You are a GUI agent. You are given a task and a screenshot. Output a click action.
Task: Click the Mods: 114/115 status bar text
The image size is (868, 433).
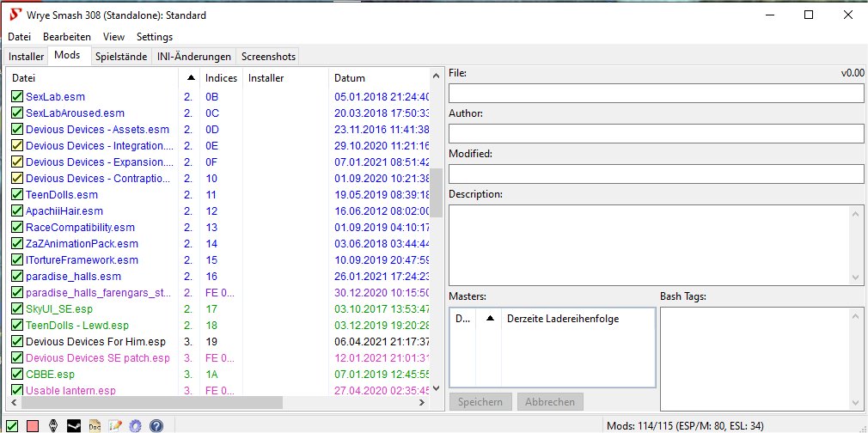coord(685,426)
